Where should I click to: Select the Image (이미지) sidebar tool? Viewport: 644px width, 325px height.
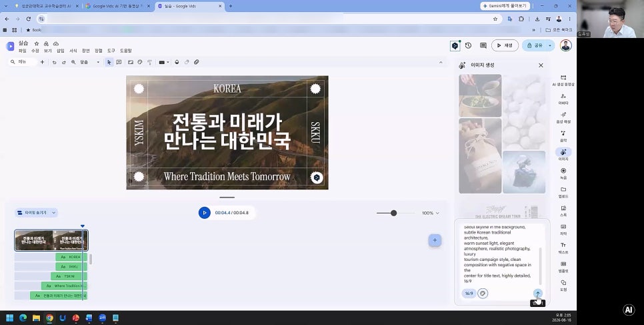pos(563,155)
